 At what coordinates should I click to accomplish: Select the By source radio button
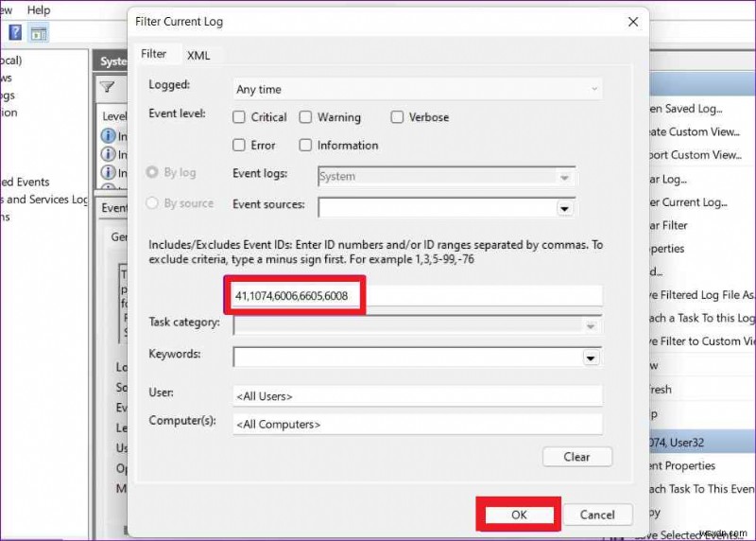(152, 203)
